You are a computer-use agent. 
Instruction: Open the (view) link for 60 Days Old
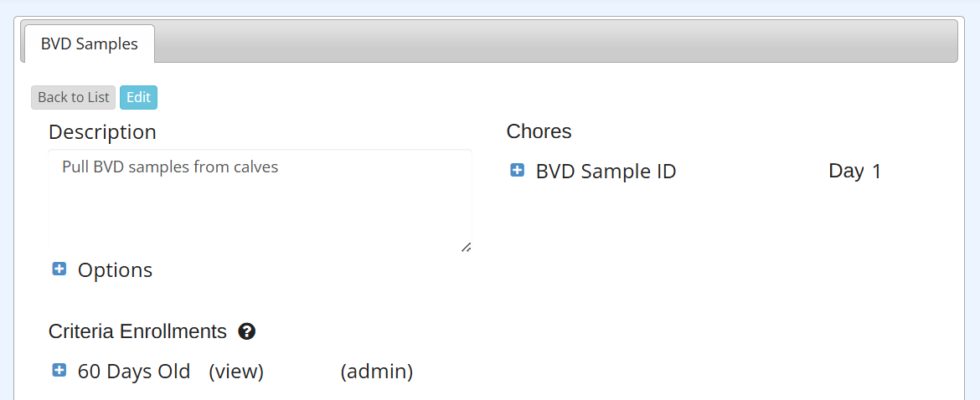click(x=236, y=371)
